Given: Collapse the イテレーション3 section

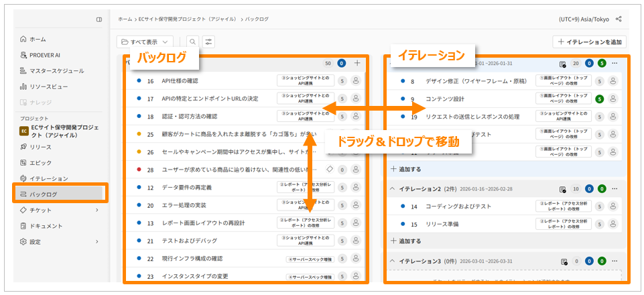Looking at the screenshot, I should 392,261.
